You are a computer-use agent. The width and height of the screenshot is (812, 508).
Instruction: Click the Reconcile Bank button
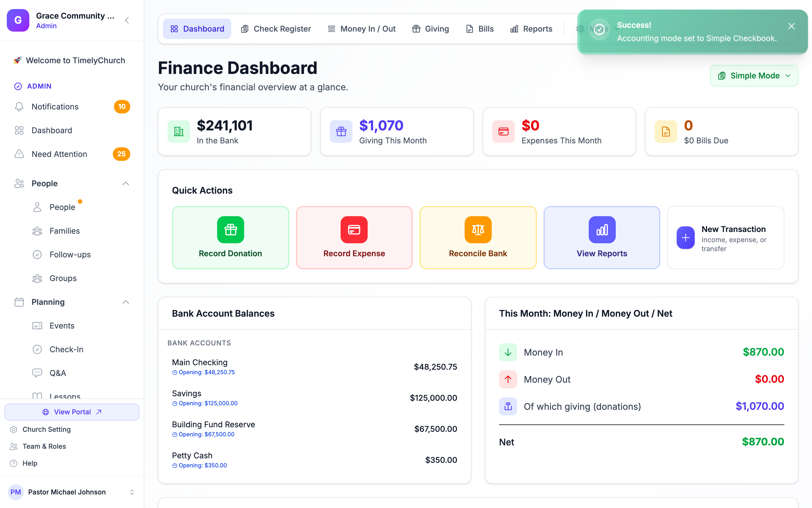tap(478, 238)
